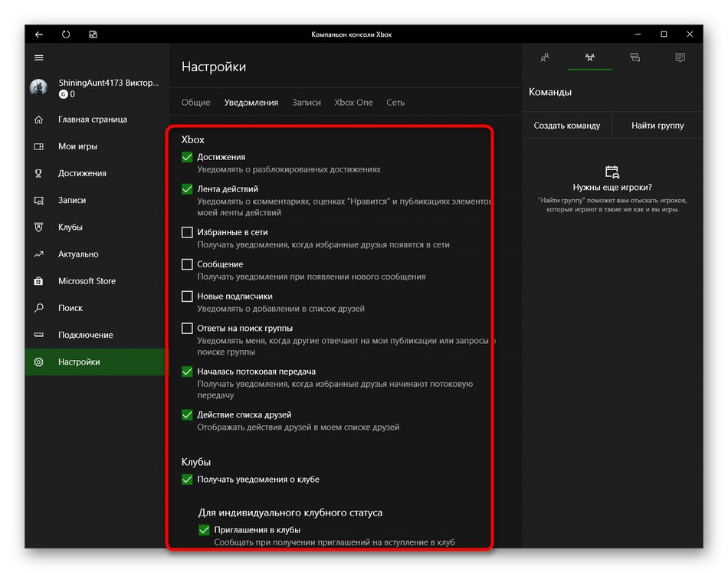
Task: Open the hamburger menu
Action: [39, 57]
